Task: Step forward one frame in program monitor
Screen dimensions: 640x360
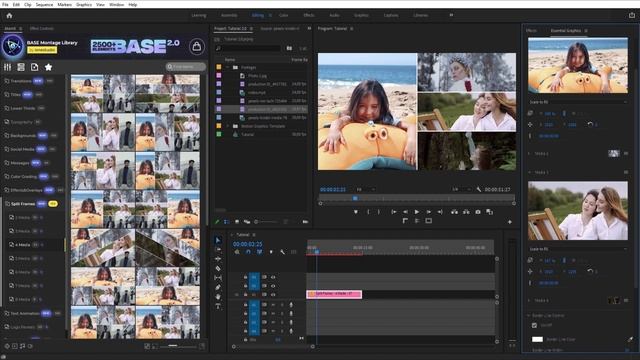Action: tap(429, 212)
